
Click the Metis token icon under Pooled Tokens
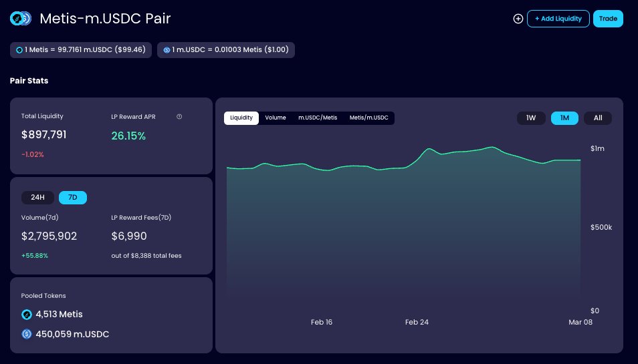(27, 315)
